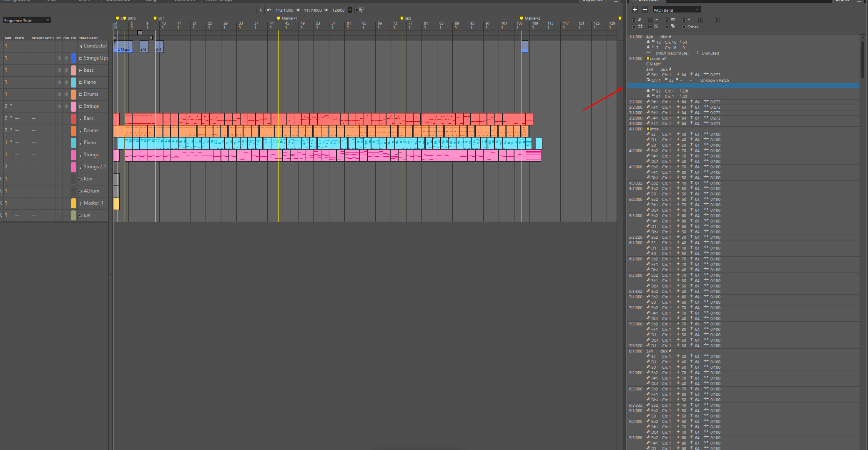Click the cursor selection icon in selection bar
The image size is (868, 450).
(361, 10)
